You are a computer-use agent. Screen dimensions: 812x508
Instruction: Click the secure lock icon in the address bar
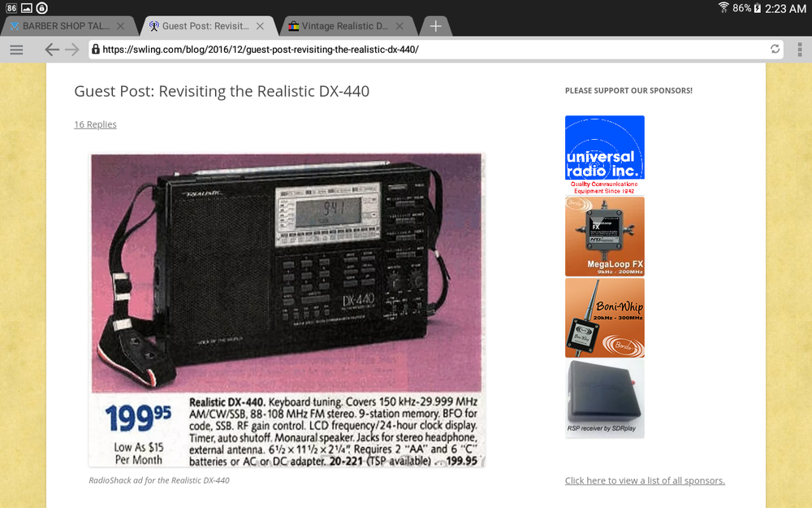[96, 50]
